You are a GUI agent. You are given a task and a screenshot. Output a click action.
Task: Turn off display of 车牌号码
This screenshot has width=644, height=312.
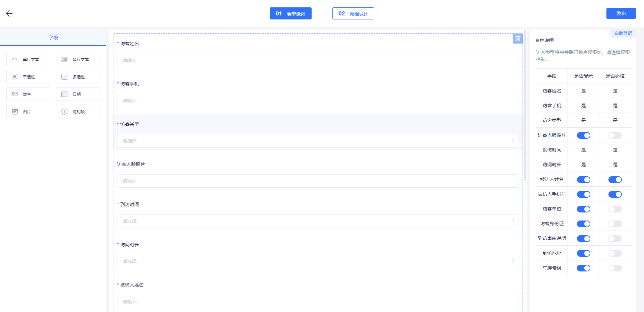pos(583,268)
